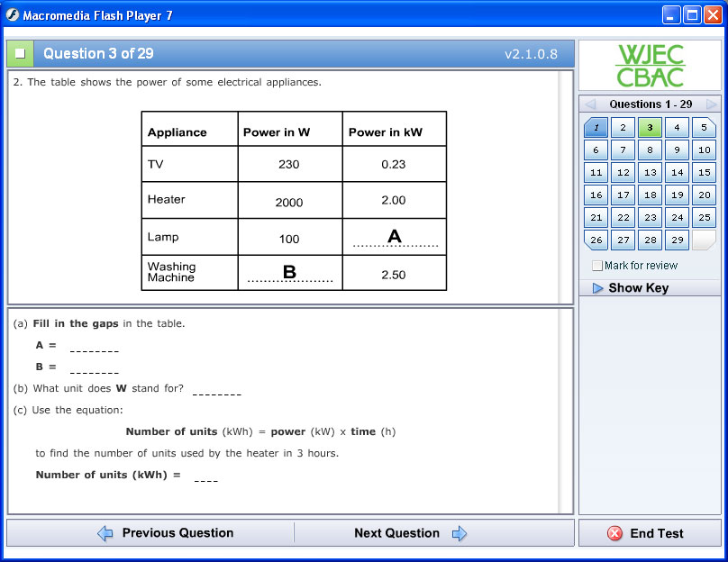
Task: Open question 16
Action: [x=596, y=195]
